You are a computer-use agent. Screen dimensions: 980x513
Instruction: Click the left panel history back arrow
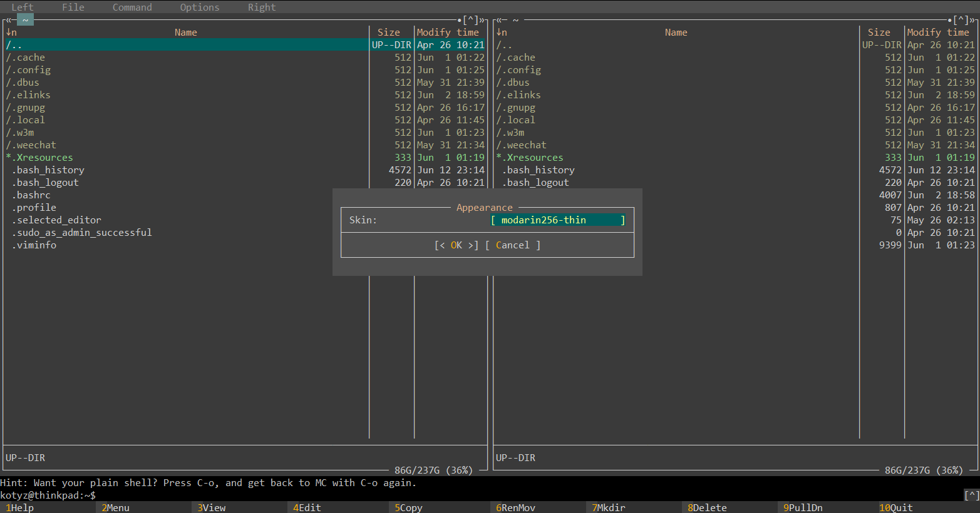click(9, 20)
